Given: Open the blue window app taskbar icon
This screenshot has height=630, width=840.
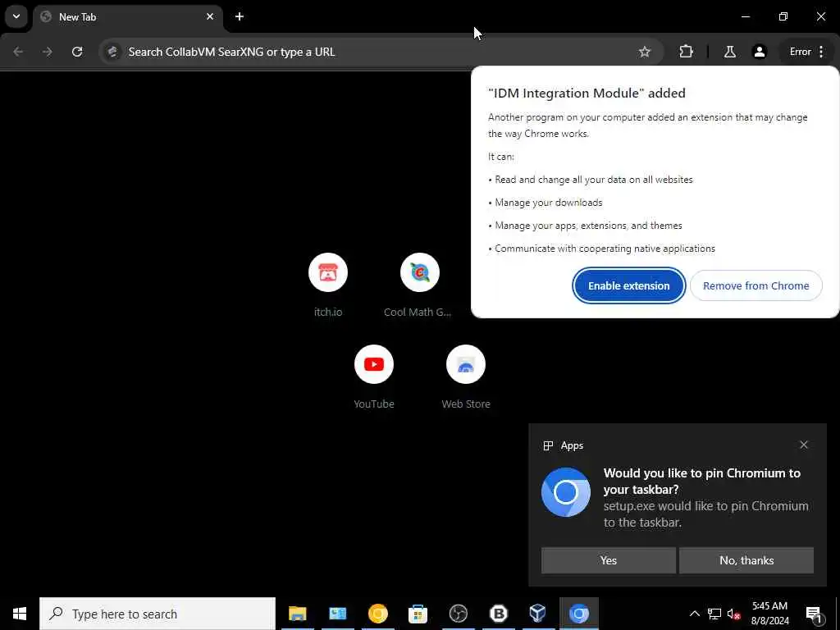Looking at the screenshot, I should coord(337,614).
